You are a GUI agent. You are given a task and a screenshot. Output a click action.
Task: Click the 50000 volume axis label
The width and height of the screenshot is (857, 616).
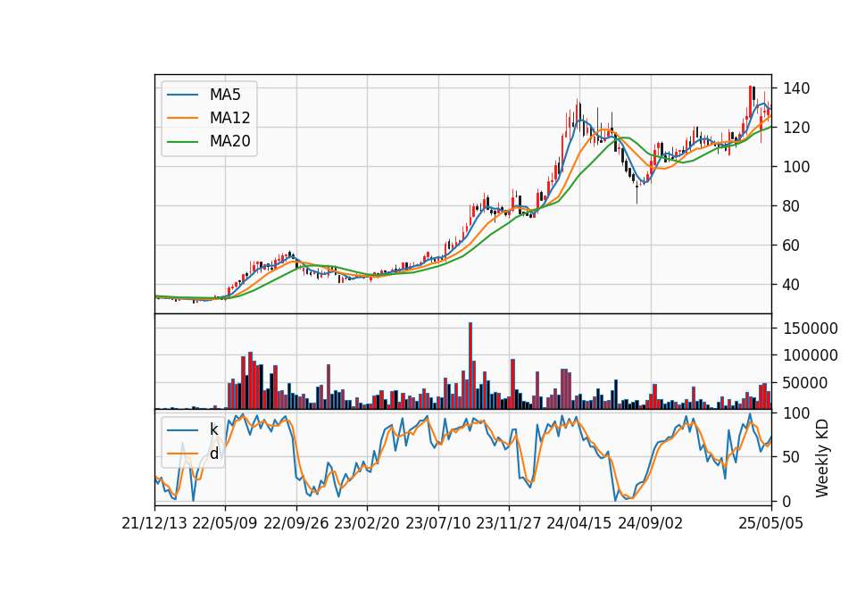point(805,383)
